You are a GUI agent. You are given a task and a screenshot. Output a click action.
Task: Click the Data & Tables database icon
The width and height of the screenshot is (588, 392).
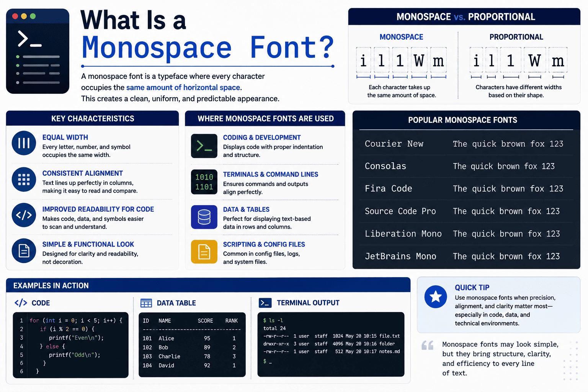[204, 217]
